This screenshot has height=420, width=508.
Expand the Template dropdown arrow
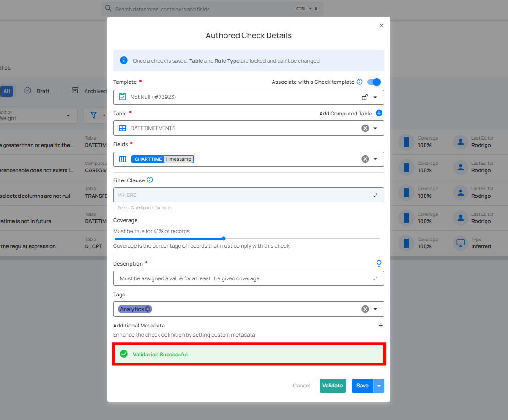click(x=375, y=97)
